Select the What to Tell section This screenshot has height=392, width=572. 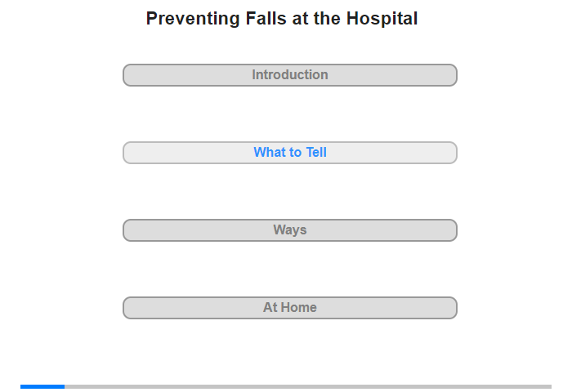290,153
